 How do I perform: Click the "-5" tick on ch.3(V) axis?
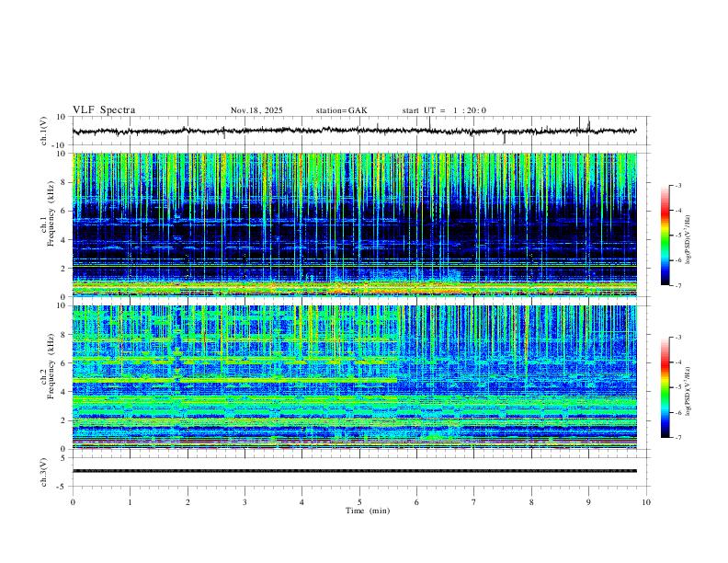(62, 487)
